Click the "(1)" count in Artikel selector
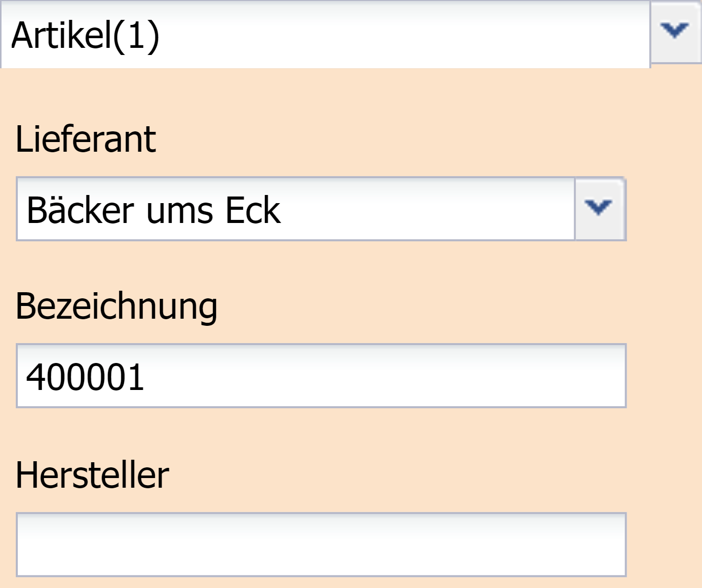 [x=137, y=36]
